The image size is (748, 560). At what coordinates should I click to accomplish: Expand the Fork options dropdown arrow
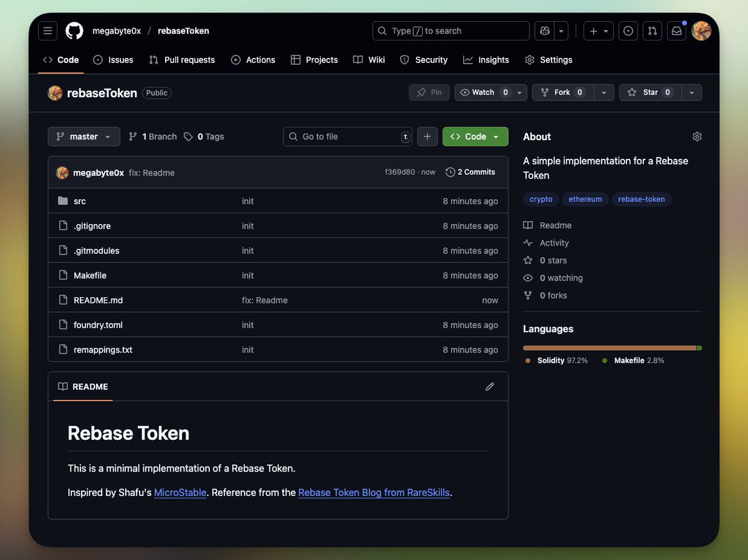coord(603,92)
